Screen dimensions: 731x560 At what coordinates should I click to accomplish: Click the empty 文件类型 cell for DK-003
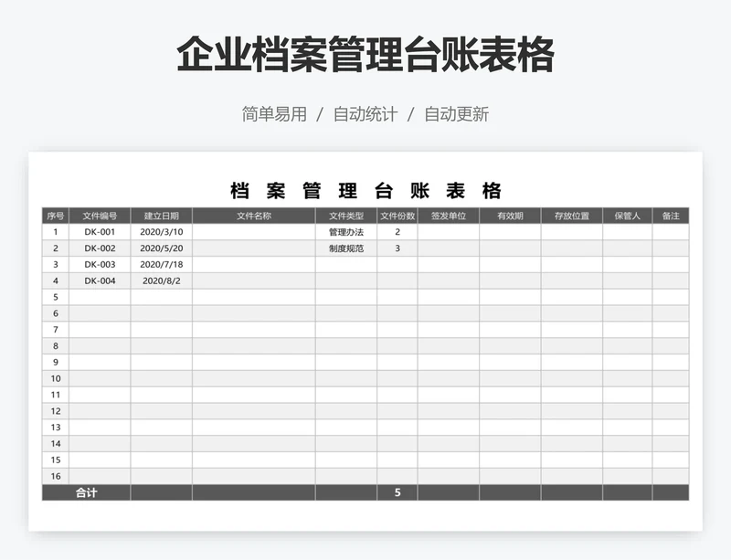(346, 264)
